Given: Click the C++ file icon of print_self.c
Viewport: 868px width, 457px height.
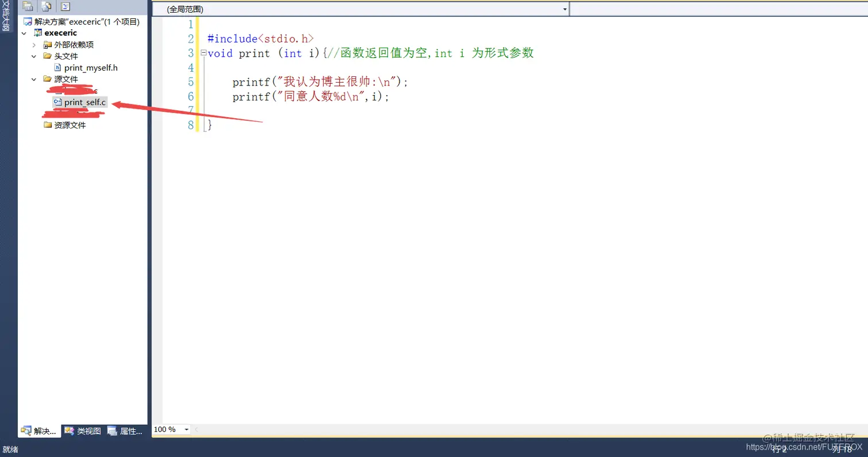Looking at the screenshot, I should (58, 102).
